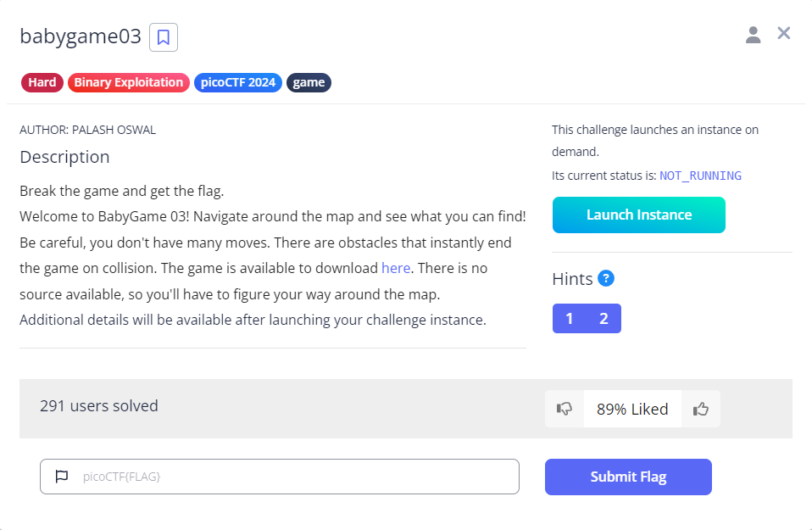Reveal hint number 2
This screenshot has height=530, width=812.
coord(603,318)
